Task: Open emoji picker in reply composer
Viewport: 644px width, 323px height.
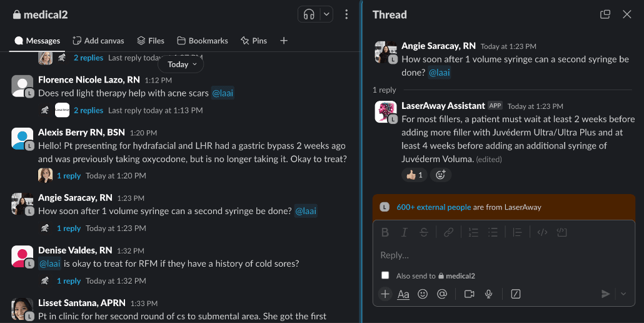Action: (423, 294)
